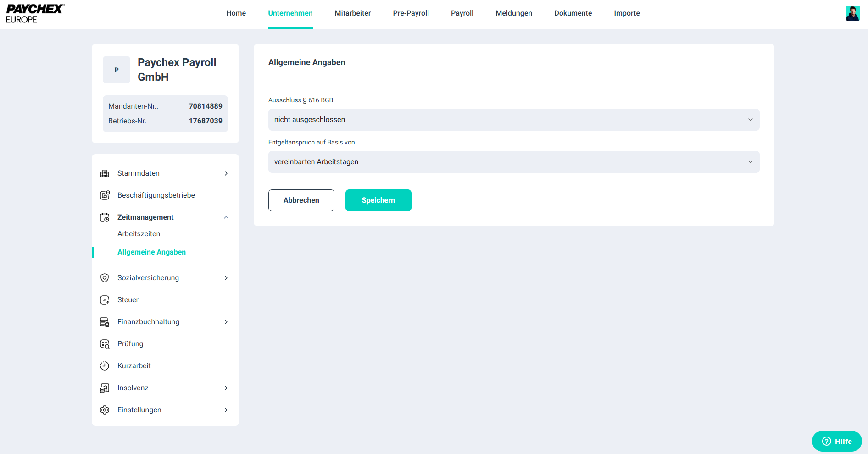Click the Sozialversicherung shield icon

pos(105,278)
